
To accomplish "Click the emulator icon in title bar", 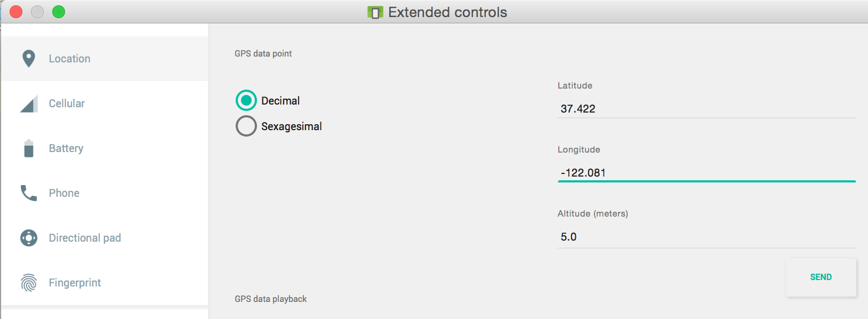I will 375,12.
